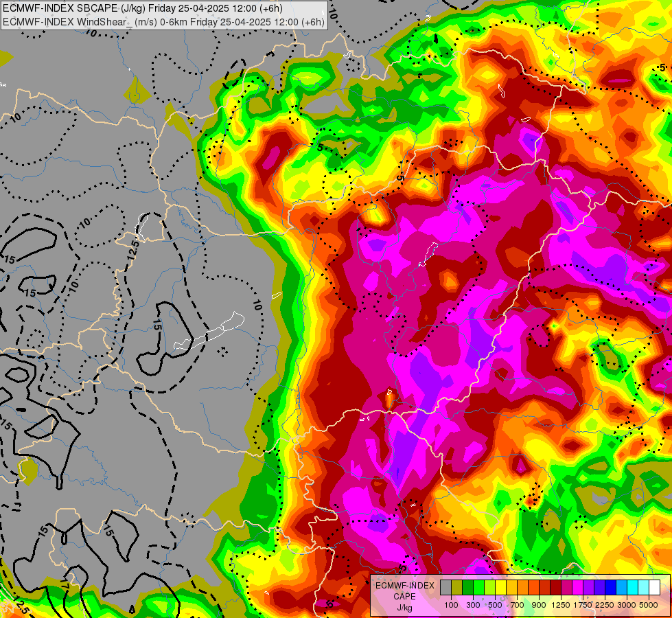The height and width of the screenshot is (618, 672).
Task: Click the WindShear 0-6km title line
Action: click(163, 21)
